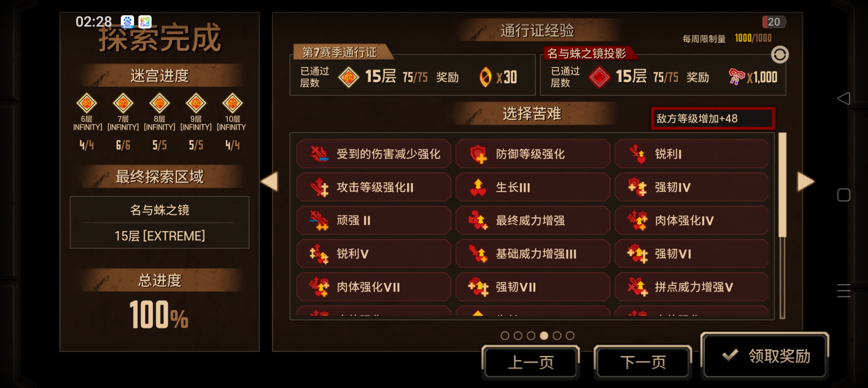
Task: Tap the red diamond 名与蛛之镜 floor badge
Action: pyautogui.click(x=599, y=77)
